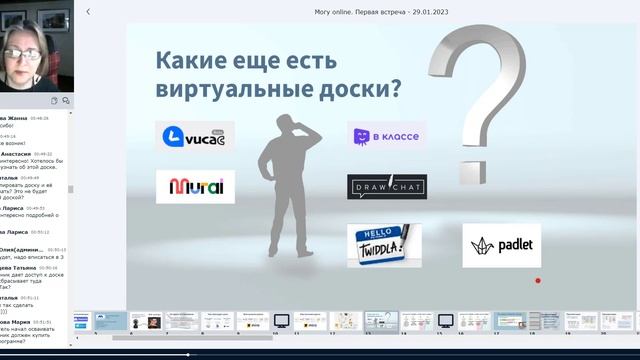Click the chat panel vertical scrollbar handle

tap(71, 189)
